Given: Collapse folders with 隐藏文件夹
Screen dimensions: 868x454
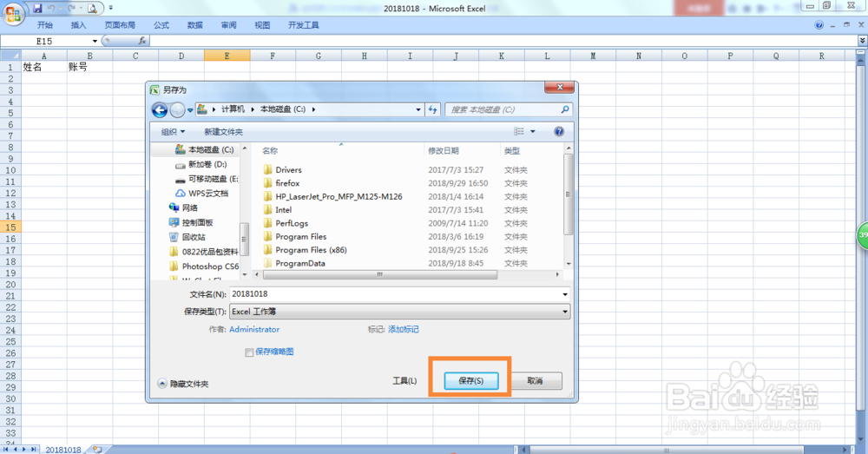Looking at the screenshot, I should pyautogui.click(x=183, y=384).
